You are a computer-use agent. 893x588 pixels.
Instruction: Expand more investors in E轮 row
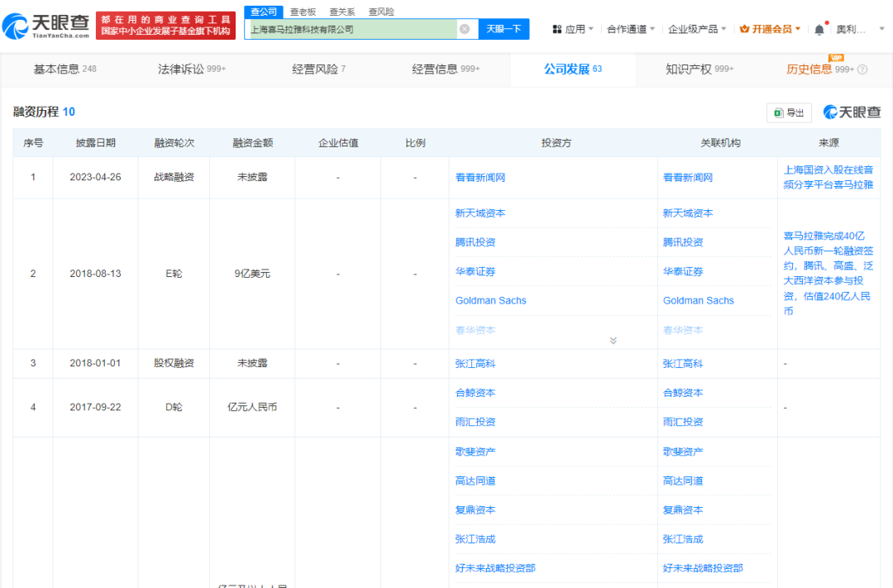614,341
